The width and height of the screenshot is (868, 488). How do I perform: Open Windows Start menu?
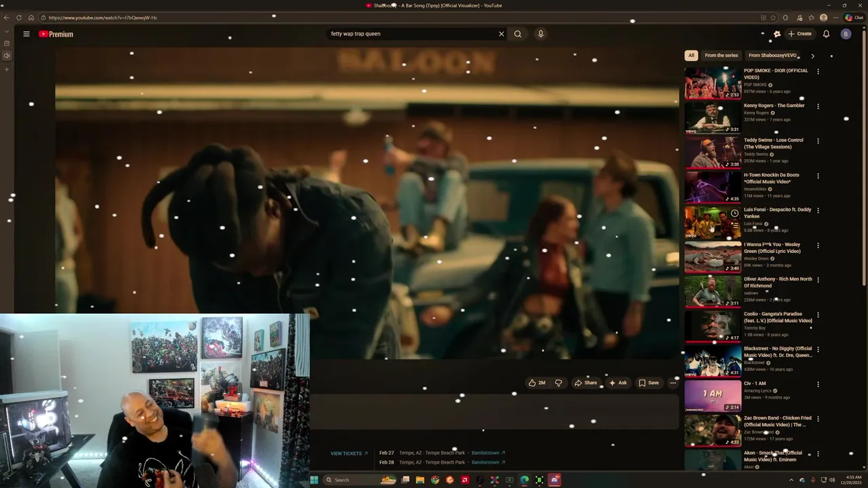314,480
